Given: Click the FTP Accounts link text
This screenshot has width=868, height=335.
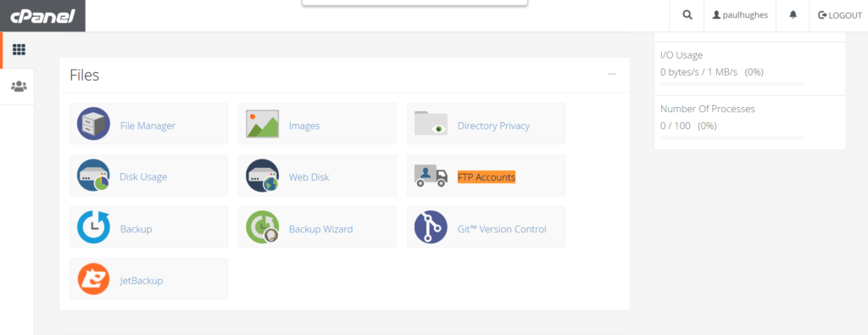Looking at the screenshot, I should [486, 177].
